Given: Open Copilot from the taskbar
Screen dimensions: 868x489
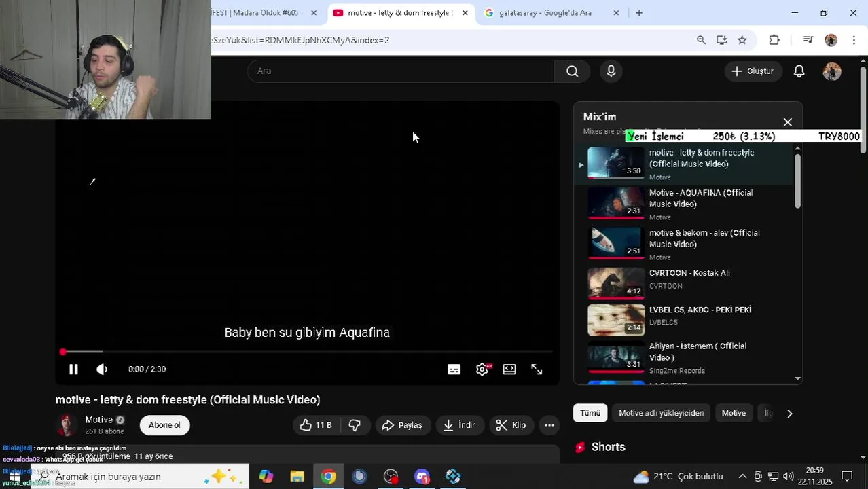Looking at the screenshot, I should (266, 477).
